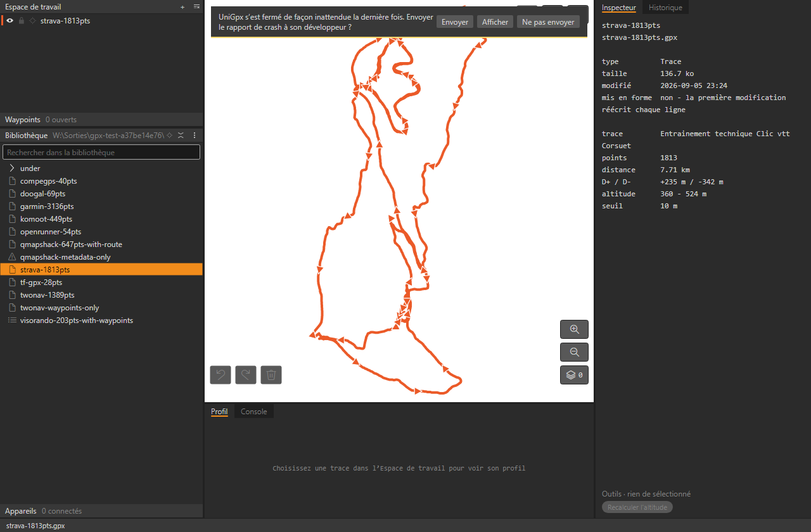811x532 pixels.
Task: Open the library three-dot menu
Action: [x=195, y=136]
